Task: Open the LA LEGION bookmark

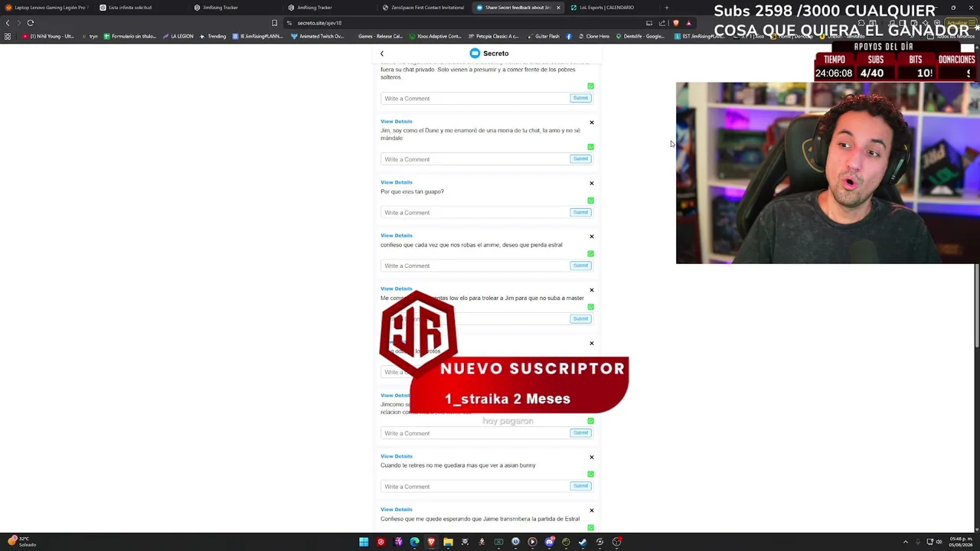Action: (x=178, y=36)
